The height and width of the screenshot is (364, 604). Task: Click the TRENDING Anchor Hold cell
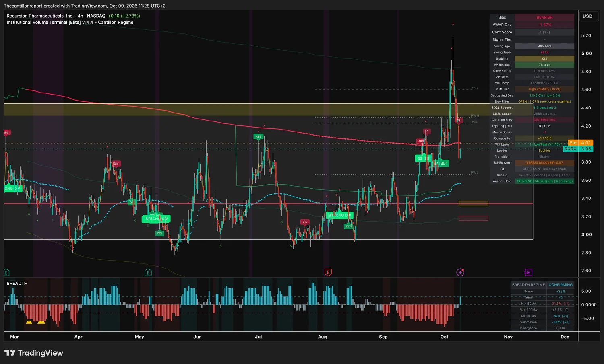(x=544, y=181)
